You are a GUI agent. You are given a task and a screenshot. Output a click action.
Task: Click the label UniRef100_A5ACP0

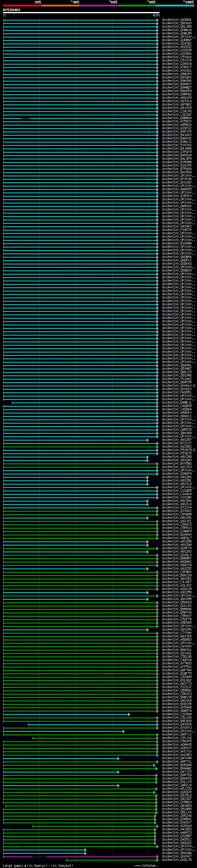point(176,74)
